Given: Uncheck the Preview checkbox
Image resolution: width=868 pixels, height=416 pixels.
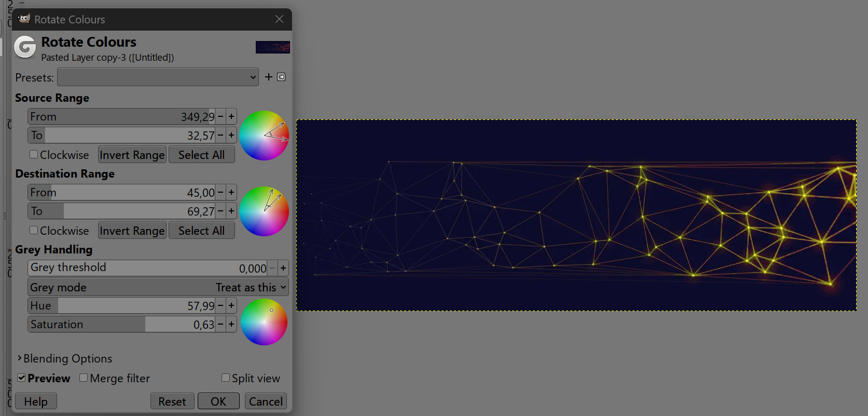Looking at the screenshot, I should [21, 378].
